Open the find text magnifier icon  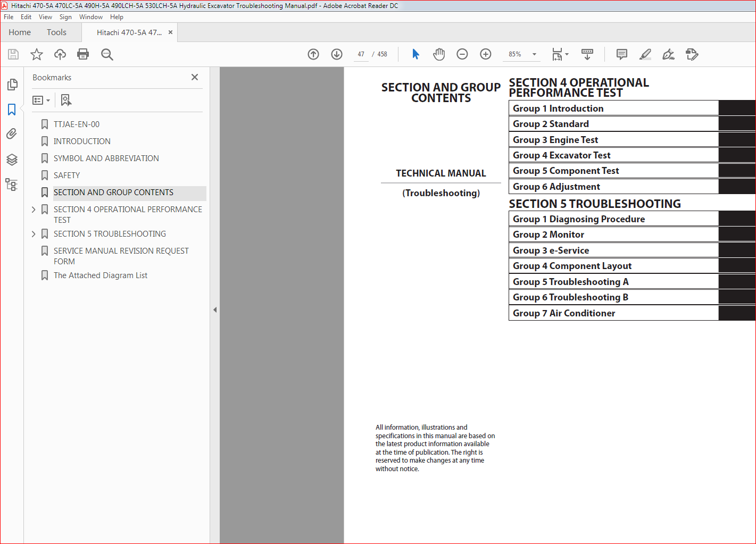tap(107, 54)
